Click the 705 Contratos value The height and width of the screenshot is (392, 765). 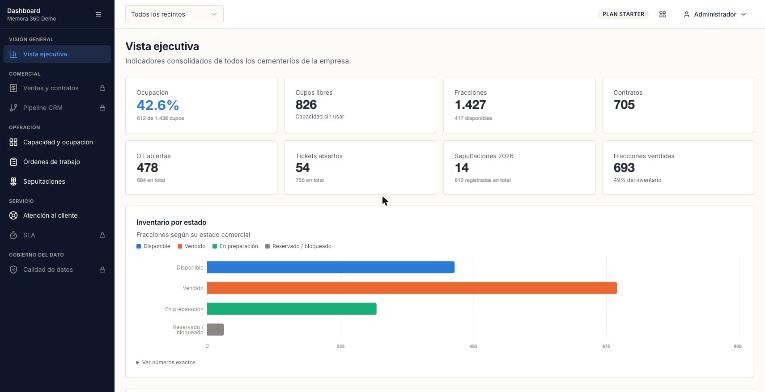point(624,104)
